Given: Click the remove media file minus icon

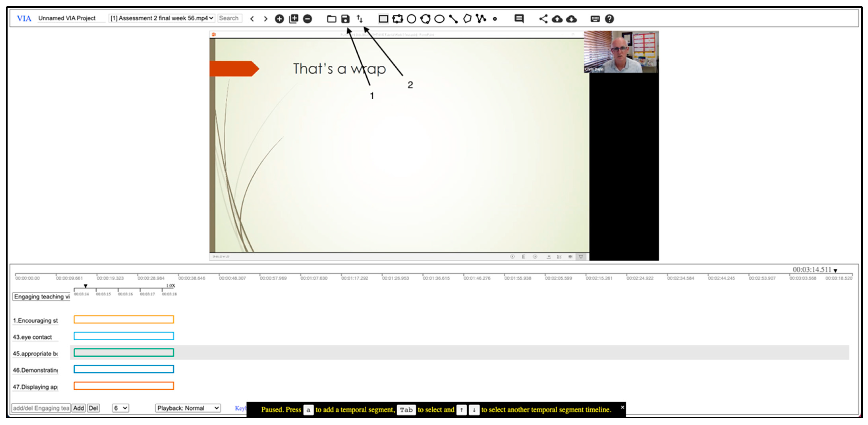Looking at the screenshot, I should click(x=307, y=19).
